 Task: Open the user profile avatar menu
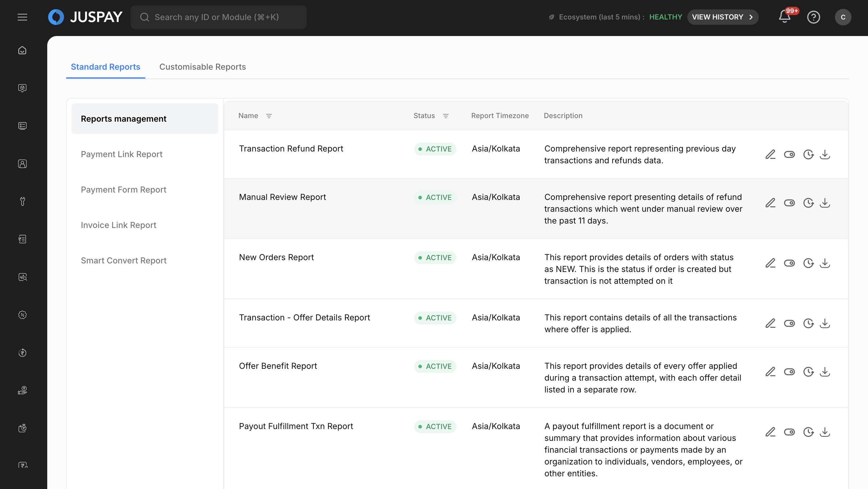(x=843, y=17)
